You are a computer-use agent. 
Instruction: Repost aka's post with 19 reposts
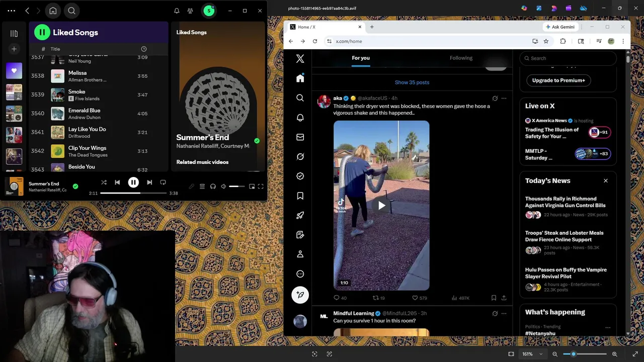coord(378,298)
